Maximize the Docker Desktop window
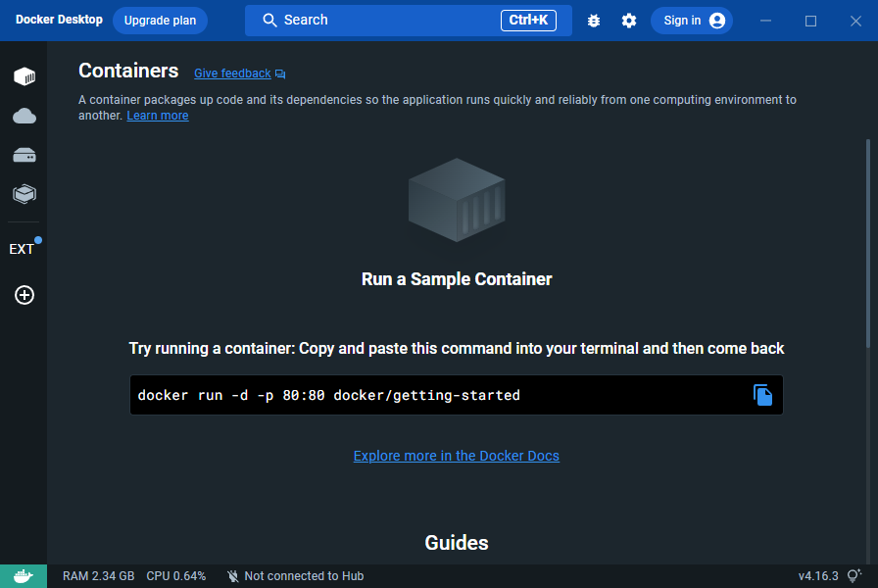This screenshot has height=588, width=878. tap(810, 21)
